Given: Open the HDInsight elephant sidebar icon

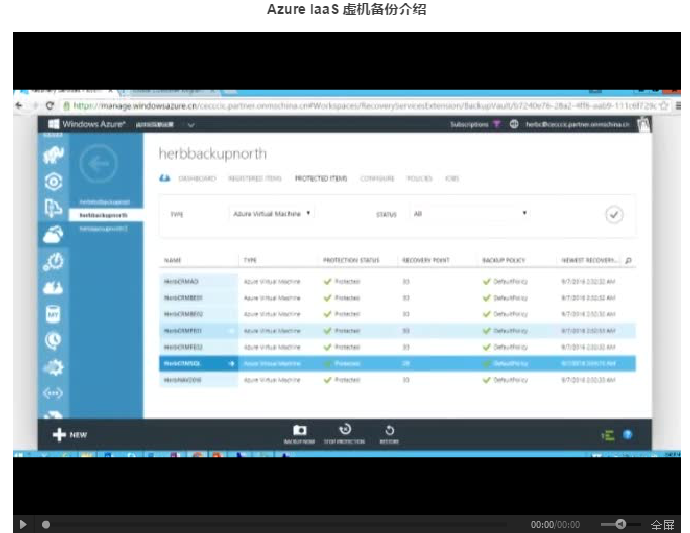Looking at the screenshot, I should point(53,154).
